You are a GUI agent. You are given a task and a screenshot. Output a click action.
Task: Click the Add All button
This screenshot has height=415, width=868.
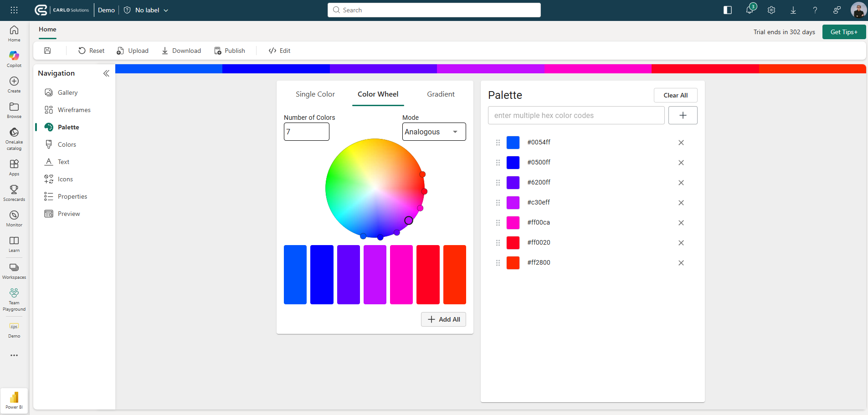coord(443,319)
